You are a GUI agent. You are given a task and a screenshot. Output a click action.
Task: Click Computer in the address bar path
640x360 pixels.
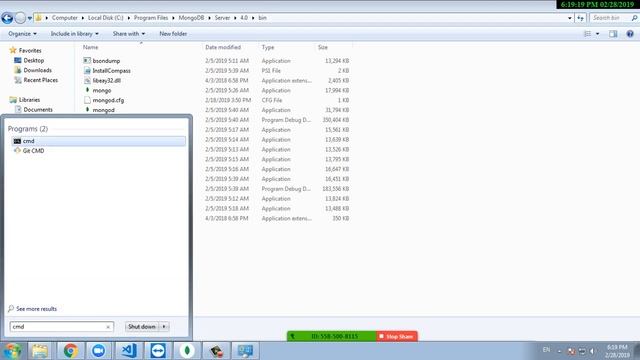click(x=64, y=18)
